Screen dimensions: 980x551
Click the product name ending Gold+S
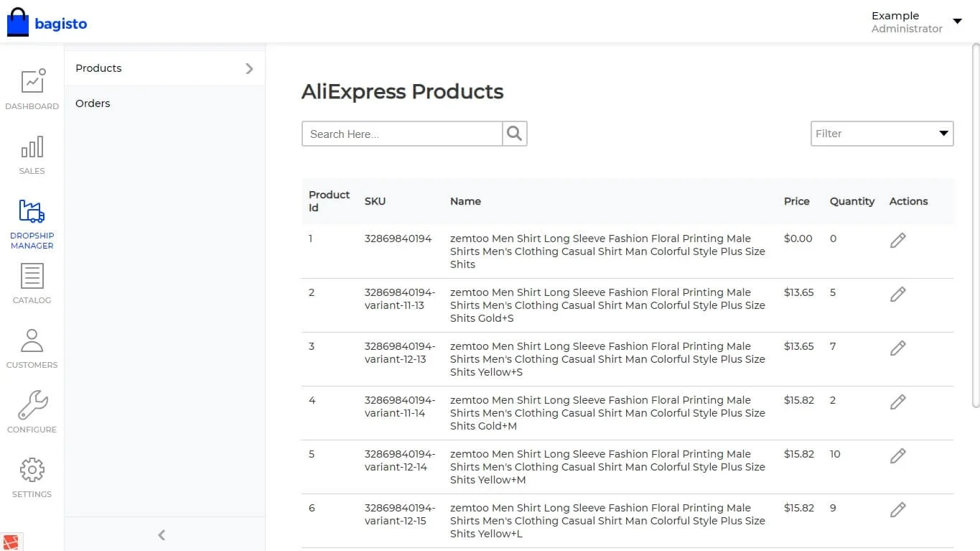[x=607, y=305]
